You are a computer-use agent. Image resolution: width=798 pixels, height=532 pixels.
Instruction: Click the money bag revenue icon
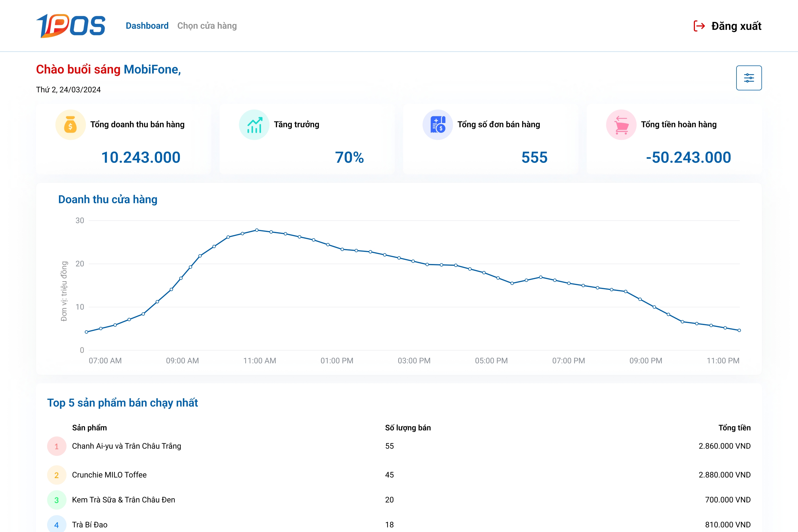pyautogui.click(x=70, y=124)
